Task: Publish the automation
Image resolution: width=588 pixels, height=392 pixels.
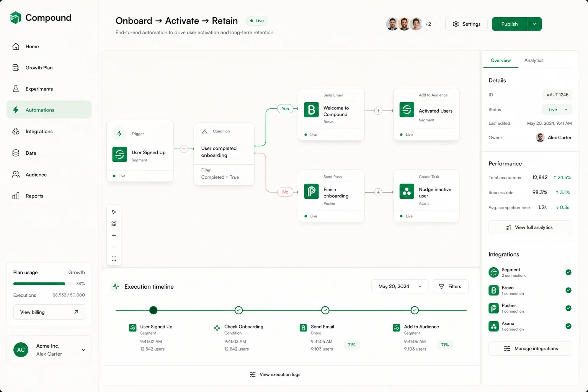Action: click(x=510, y=24)
